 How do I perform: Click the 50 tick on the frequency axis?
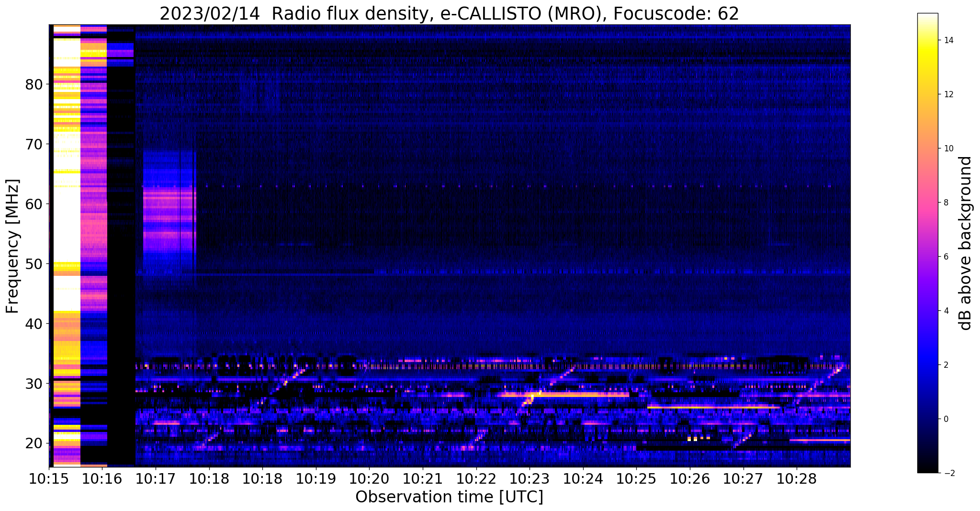pos(34,264)
